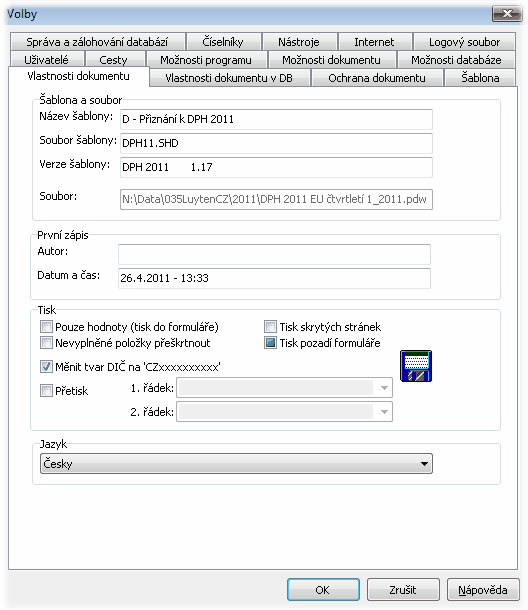Enable the Pouze hodnoty checkbox

pyautogui.click(x=46, y=326)
